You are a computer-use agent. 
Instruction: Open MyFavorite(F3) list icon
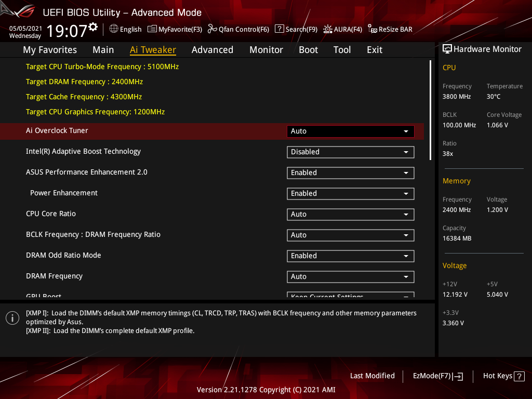(152, 29)
